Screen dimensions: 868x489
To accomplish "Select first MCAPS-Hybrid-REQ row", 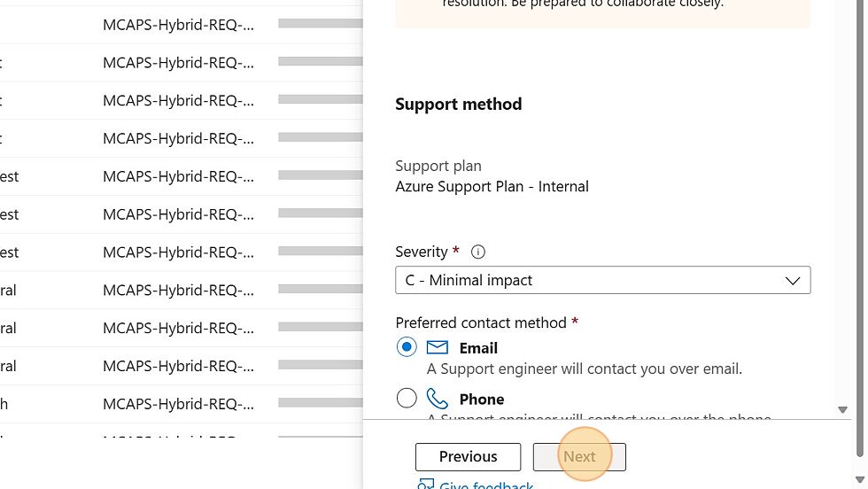I will (181, 25).
